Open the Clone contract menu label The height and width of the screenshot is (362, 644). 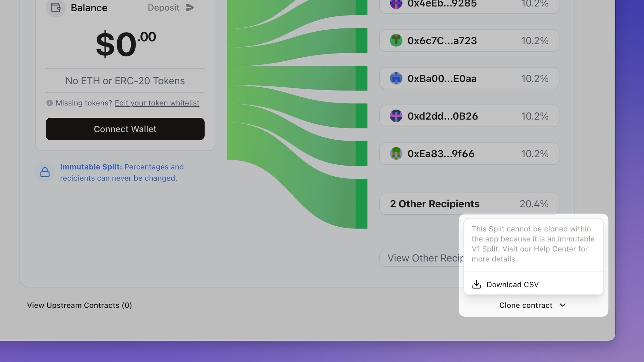coord(526,305)
